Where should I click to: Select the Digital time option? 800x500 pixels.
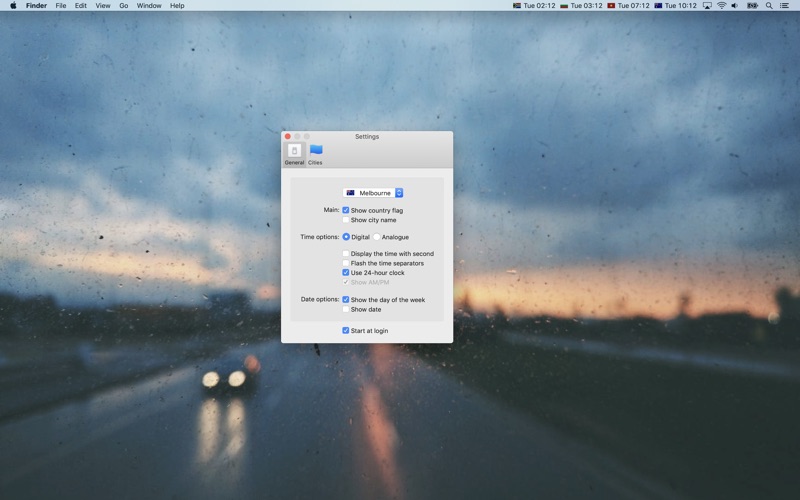(346, 237)
